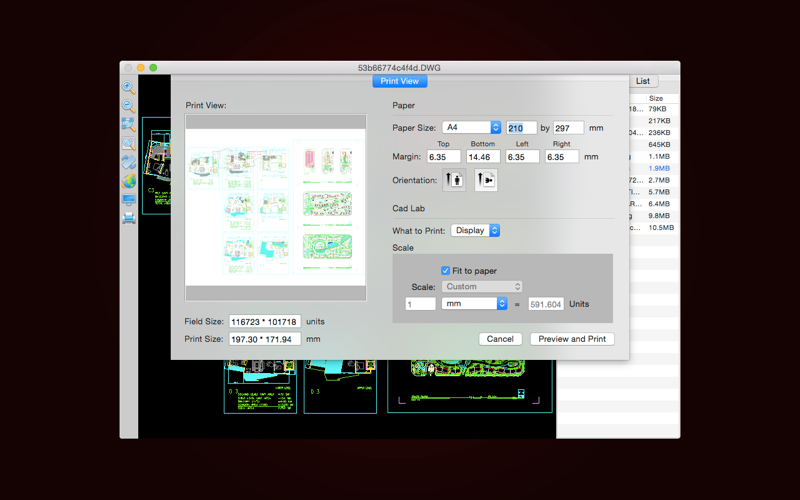Click the rotate view icon

129,162
